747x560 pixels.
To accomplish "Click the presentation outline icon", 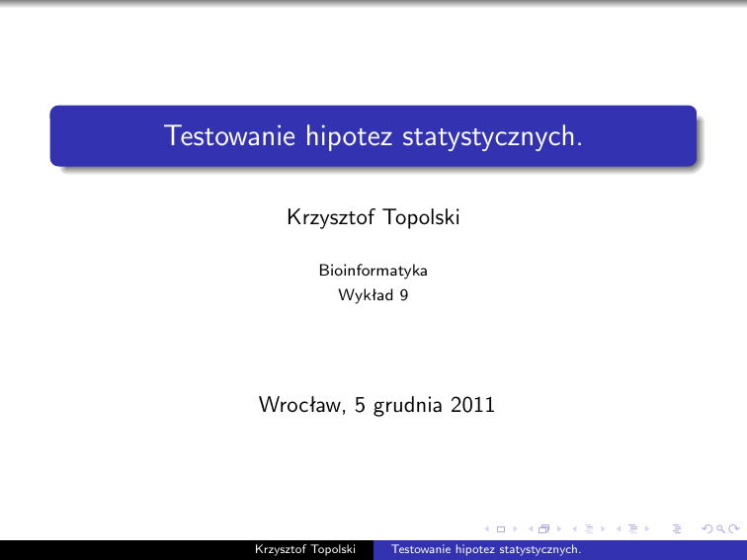I will coord(677,529).
